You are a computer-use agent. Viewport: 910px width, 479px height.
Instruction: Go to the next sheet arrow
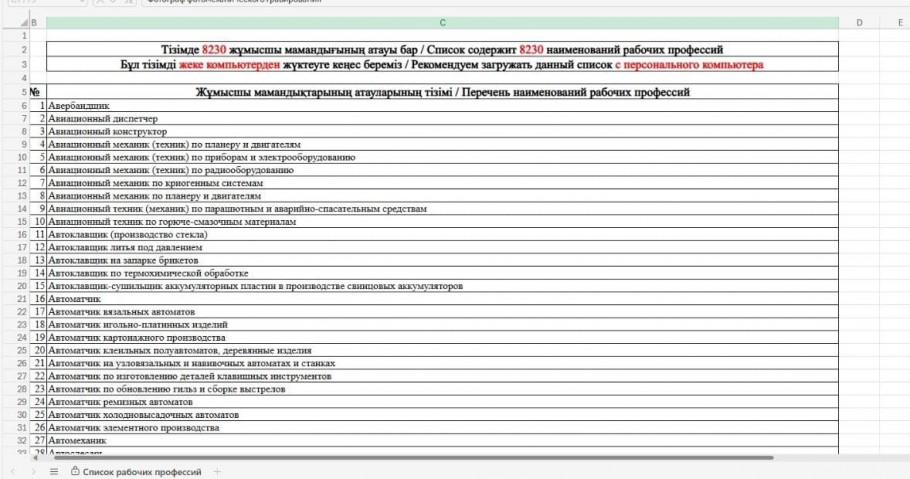coord(33,472)
